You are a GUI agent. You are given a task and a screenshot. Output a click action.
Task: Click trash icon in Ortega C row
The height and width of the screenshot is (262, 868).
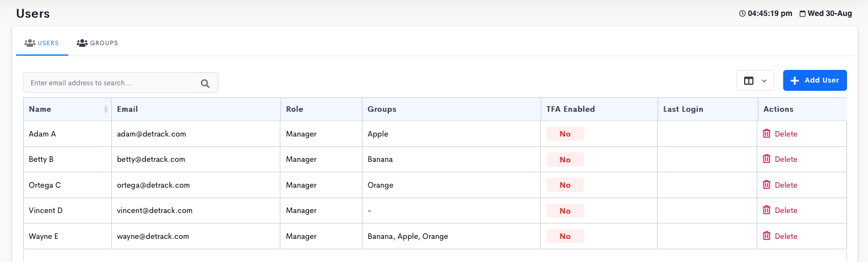coord(767,184)
